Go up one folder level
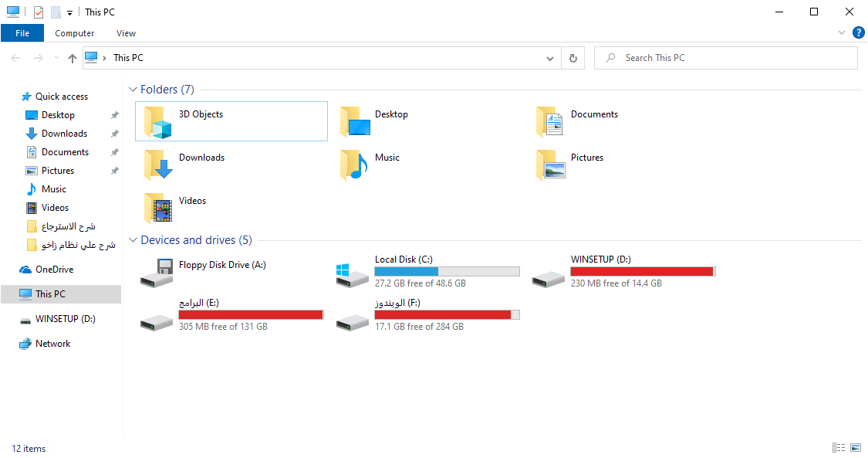 [x=72, y=58]
